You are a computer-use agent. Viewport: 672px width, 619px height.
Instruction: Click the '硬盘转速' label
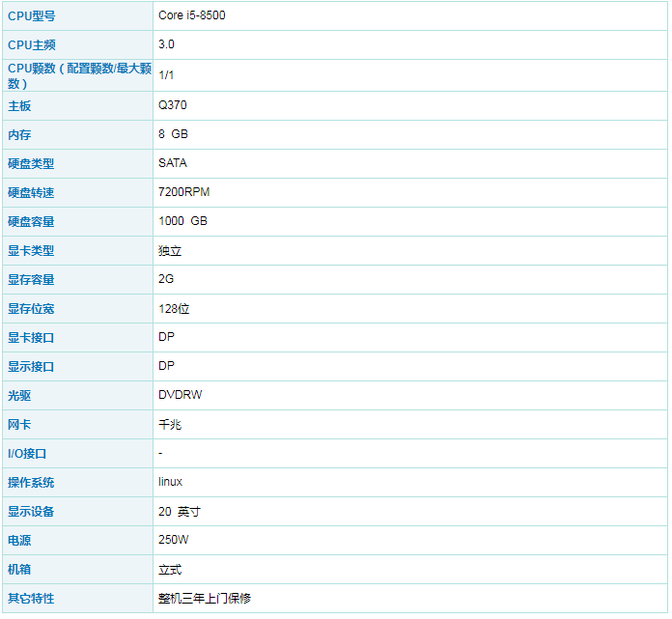coord(31,193)
